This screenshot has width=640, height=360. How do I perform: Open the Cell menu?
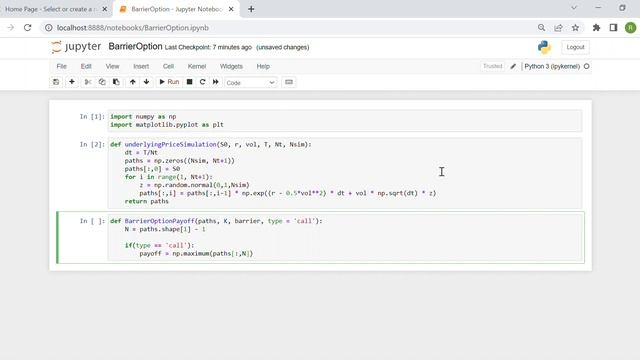(168, 66)
